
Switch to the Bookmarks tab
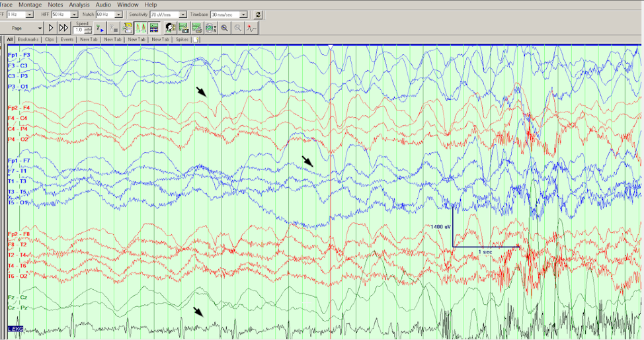[28, 40]
